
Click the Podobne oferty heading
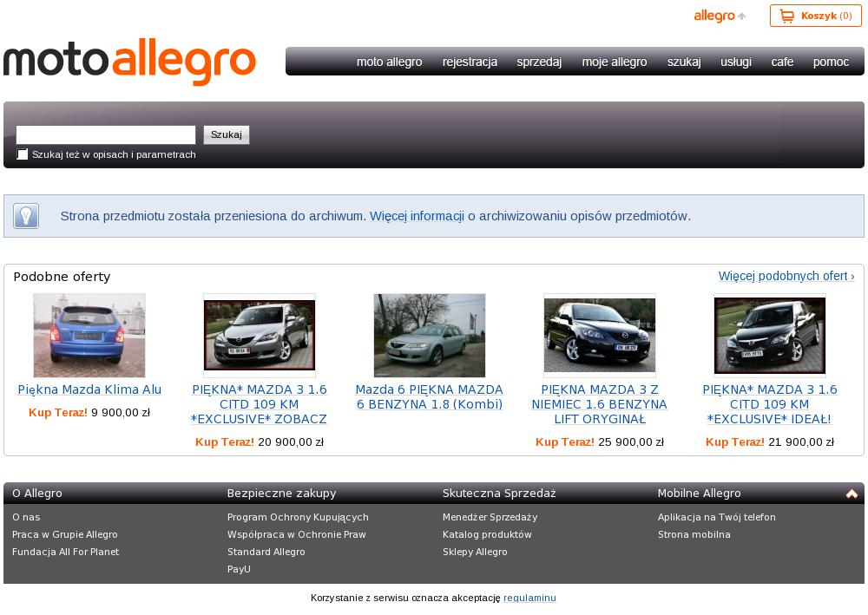point(62,277)
